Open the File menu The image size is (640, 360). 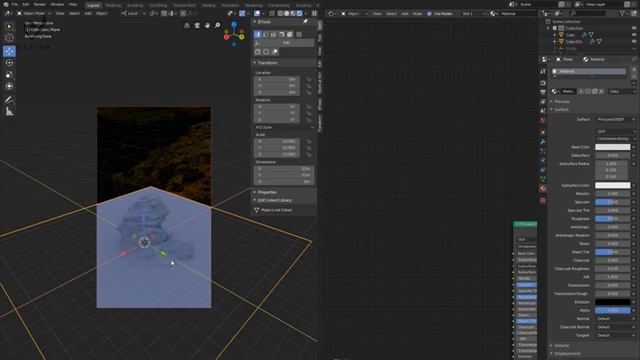pyautogui.click(x=15, y=4)
